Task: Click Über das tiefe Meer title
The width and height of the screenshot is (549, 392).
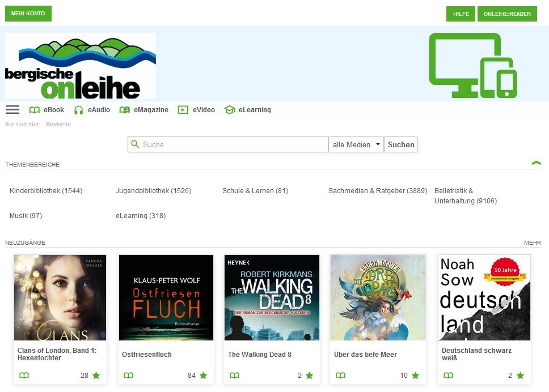Action: pos(366,355)
